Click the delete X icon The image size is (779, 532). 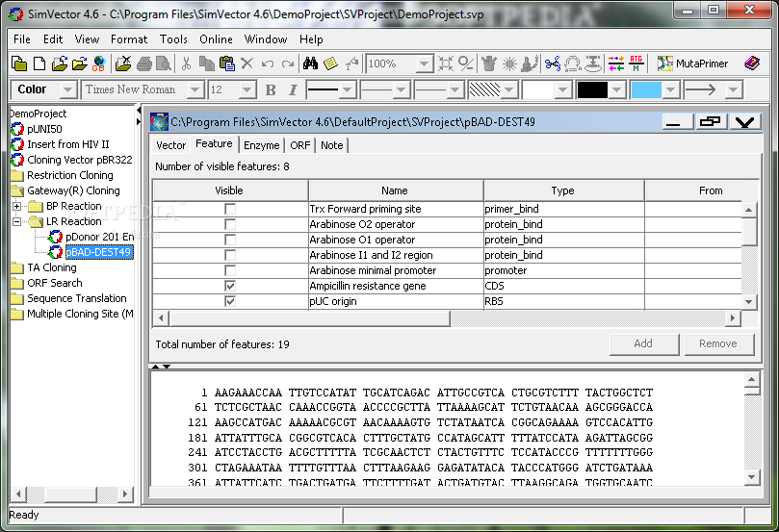(x=247, y=63)
